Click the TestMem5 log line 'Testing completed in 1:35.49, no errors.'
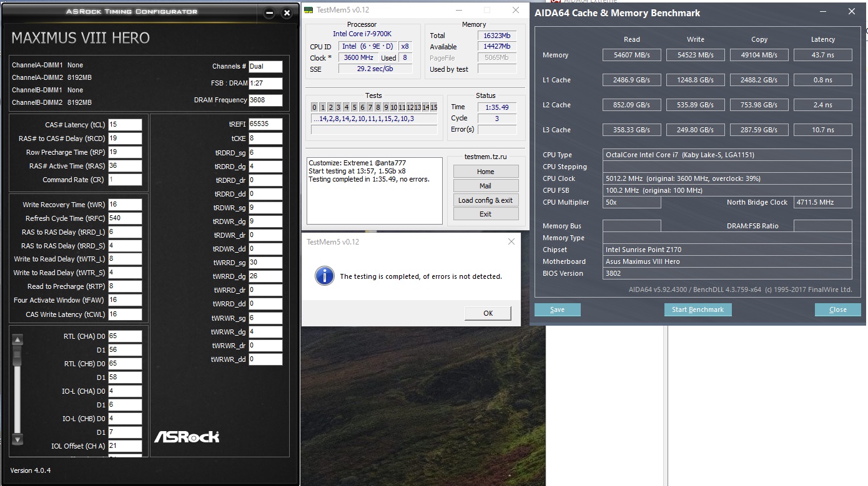 369,180
